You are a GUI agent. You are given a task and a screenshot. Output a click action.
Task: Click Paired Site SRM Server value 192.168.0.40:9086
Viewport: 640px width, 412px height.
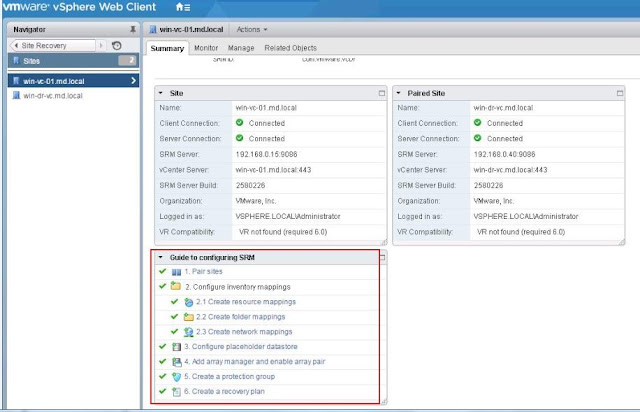click(504, 154)
